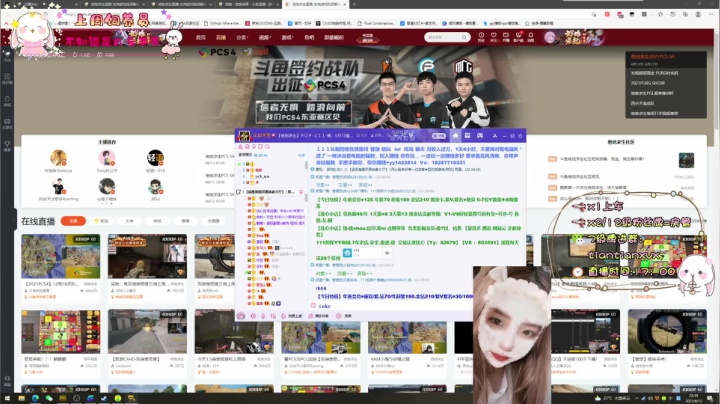Click the music accompaniment icon in YY bottom bar
The height and width of the screenshot is (404, 720).
(311, 316)
